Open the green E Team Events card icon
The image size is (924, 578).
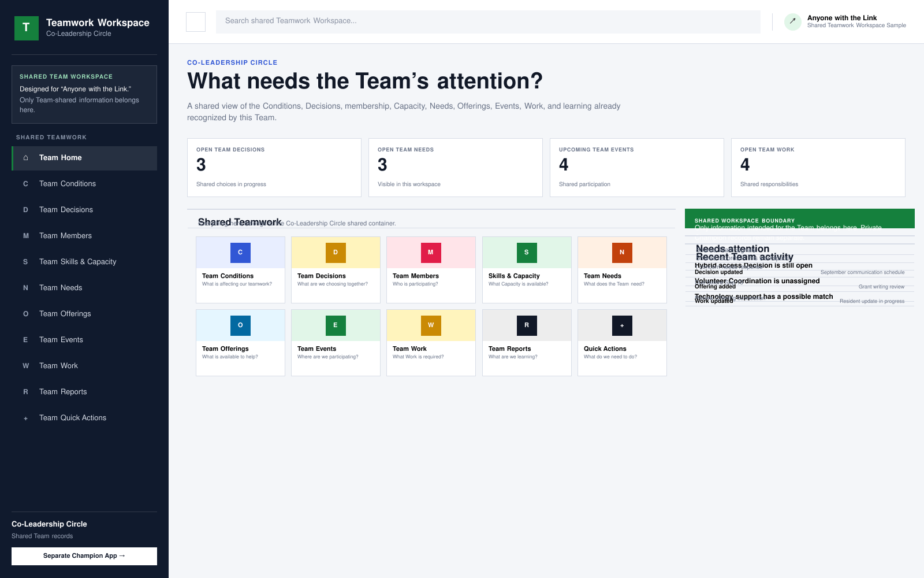coord(336,325)
